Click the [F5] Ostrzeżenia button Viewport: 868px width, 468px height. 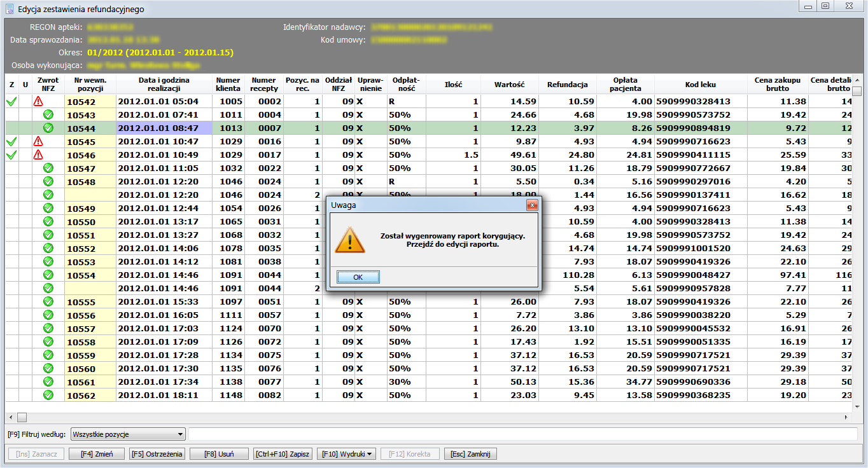[x=157, y=454]
